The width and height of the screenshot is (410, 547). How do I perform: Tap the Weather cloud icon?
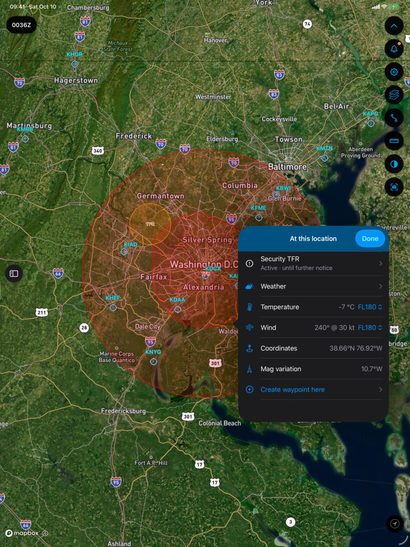tap(249, 286)
